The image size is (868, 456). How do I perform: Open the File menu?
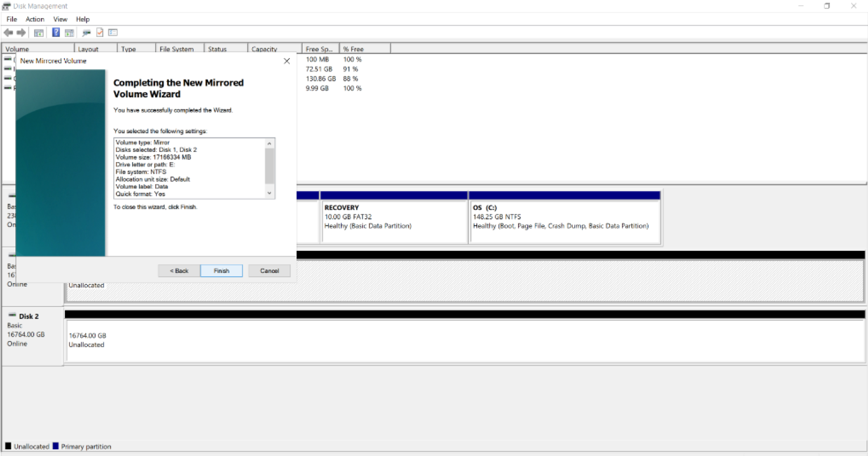(x=12, y=19)
